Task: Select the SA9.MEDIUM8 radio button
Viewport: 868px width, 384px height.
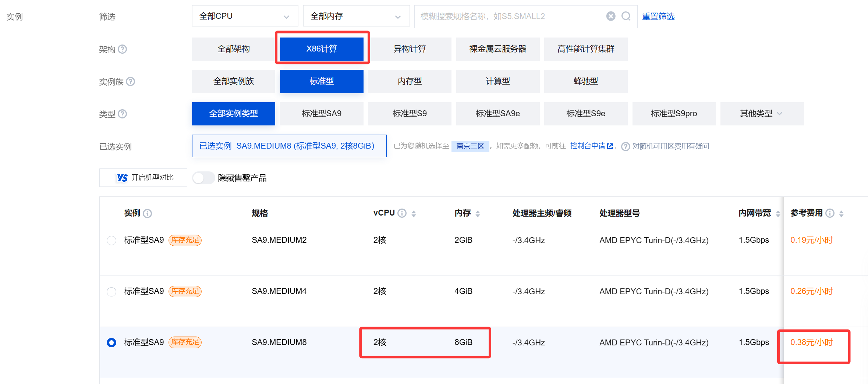Action: (x=111, y=343)
